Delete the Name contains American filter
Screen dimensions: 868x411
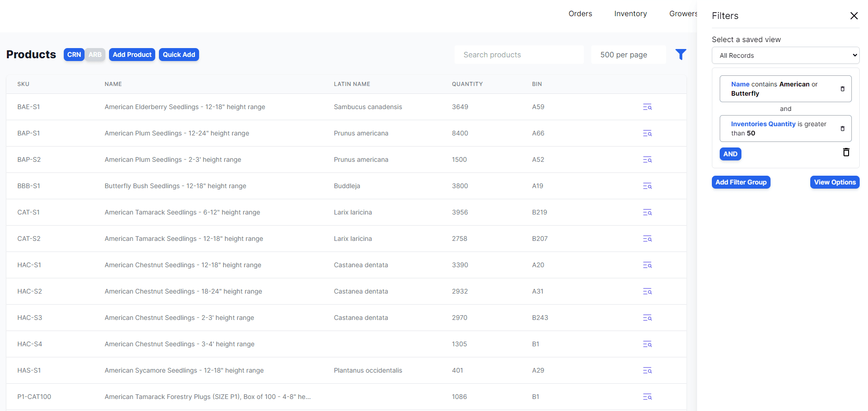pos(842,89)
